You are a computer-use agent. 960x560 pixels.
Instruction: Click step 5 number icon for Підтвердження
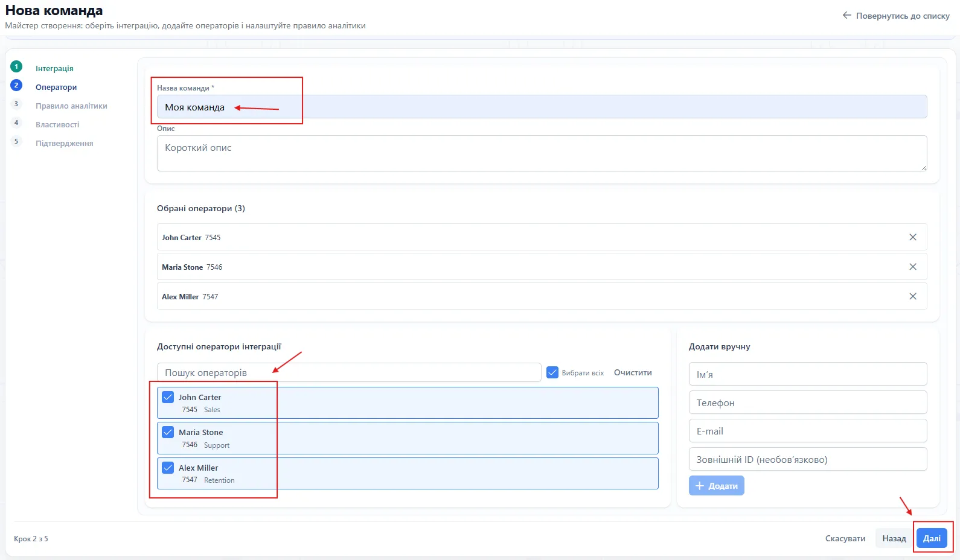pyautogui.click(x=16, y=141)
